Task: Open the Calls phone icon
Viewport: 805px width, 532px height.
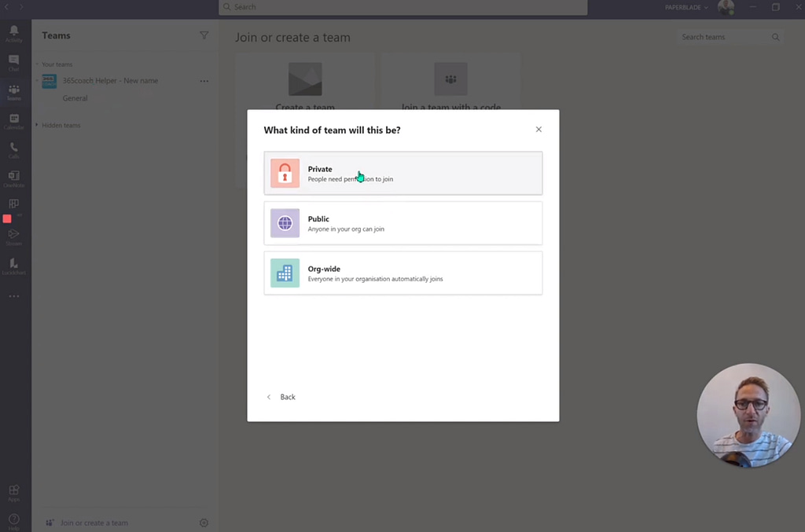Action: click(14, 149)
